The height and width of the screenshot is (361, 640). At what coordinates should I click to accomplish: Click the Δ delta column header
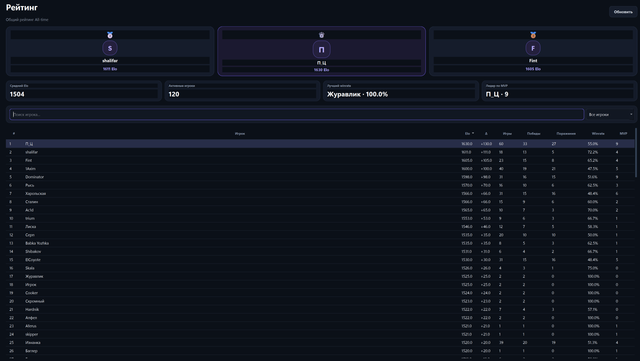pyautogui.click(x=486, y=134)
